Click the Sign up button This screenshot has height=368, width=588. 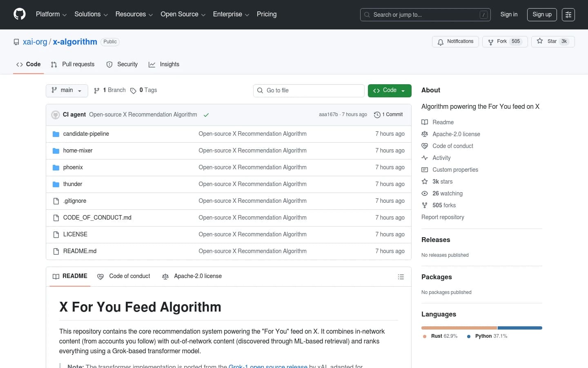pyautogui.click(x=542, y=14)
